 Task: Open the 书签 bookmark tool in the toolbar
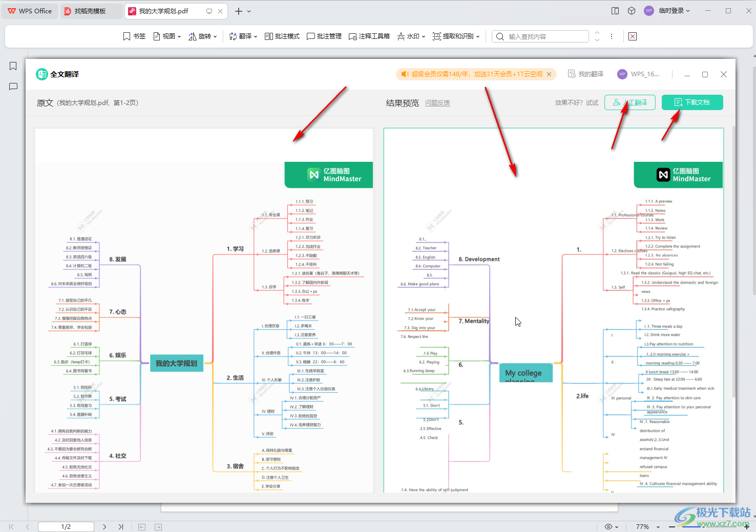[134, 36]
